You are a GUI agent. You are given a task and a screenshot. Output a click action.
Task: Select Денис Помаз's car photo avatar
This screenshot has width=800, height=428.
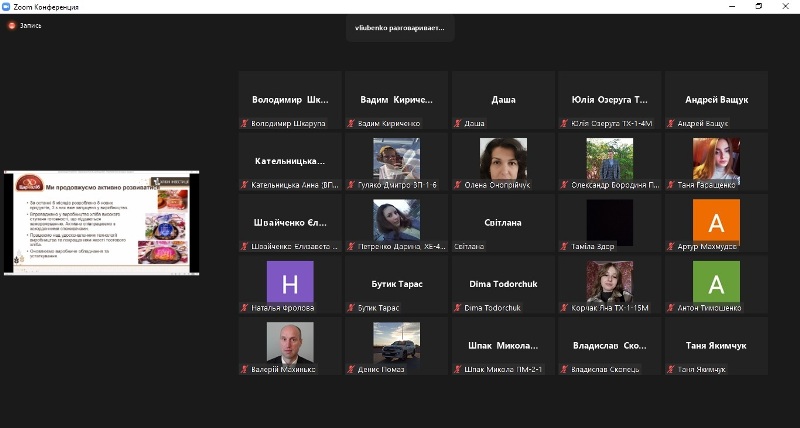396,344
